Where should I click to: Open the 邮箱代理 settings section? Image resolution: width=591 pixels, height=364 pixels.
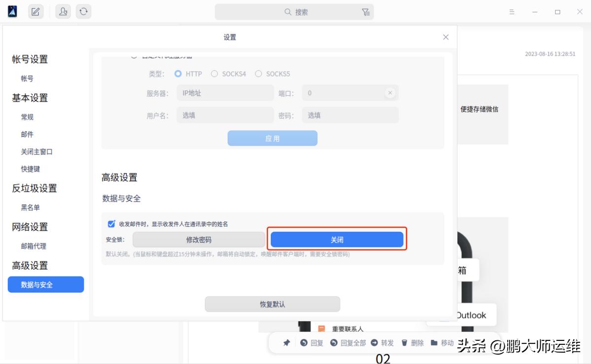(33, 246)
